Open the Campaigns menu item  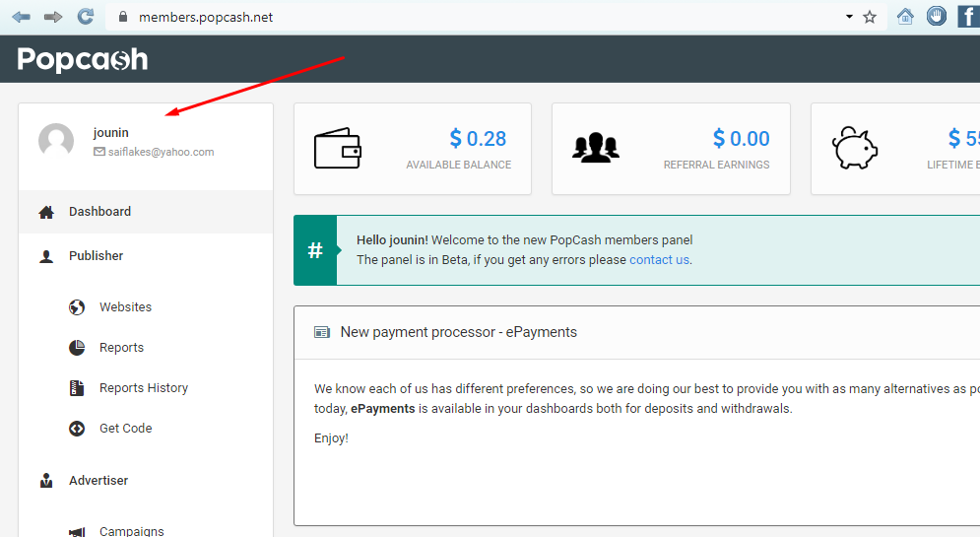(132, 531)
